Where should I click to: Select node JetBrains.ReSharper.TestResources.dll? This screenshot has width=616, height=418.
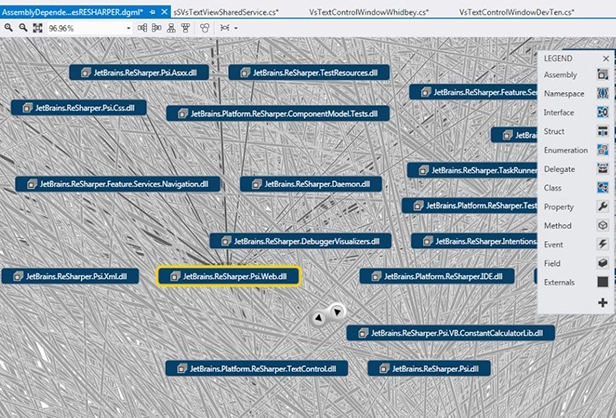tap(309, 73)
